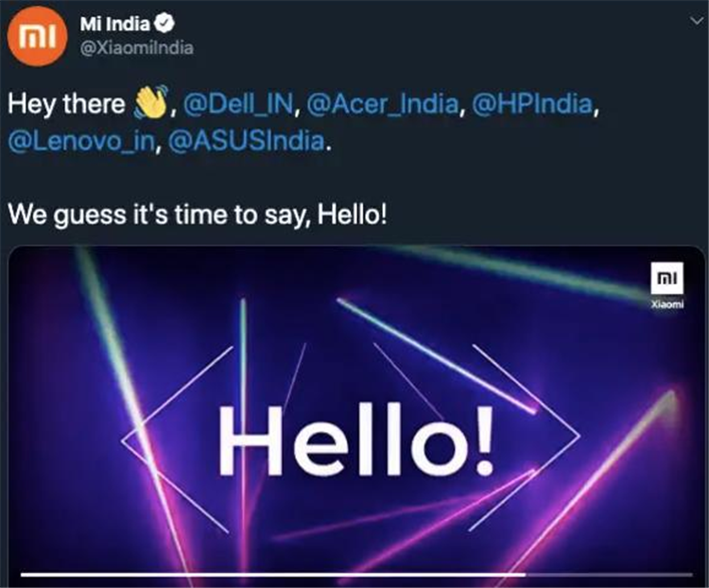Image resolution: width=709 pixels, height=588 pixels.
Task: Click the diamond outline's right corner in video
Action: pos(578,436)
